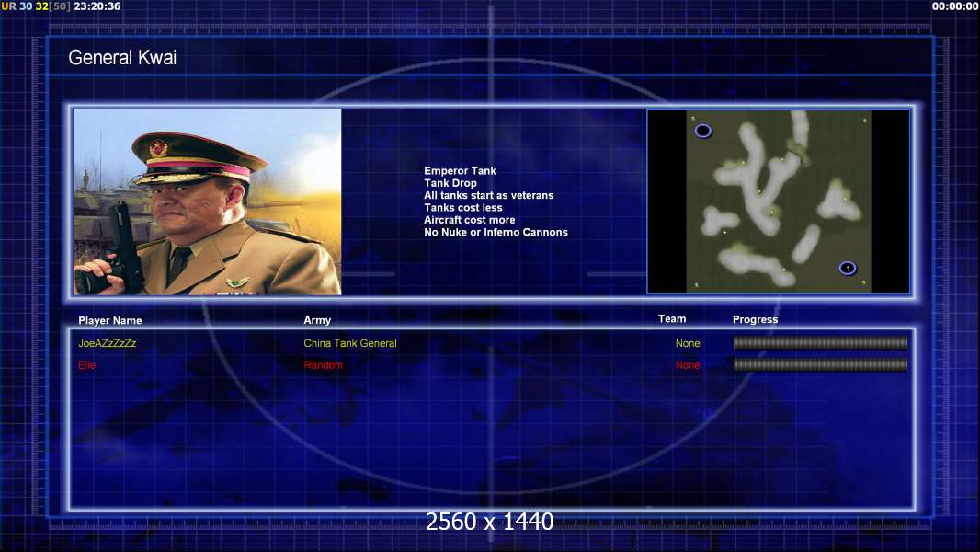Click the Team column header
The height and width of the screenshot is (552, 980).
pos(672,319)
